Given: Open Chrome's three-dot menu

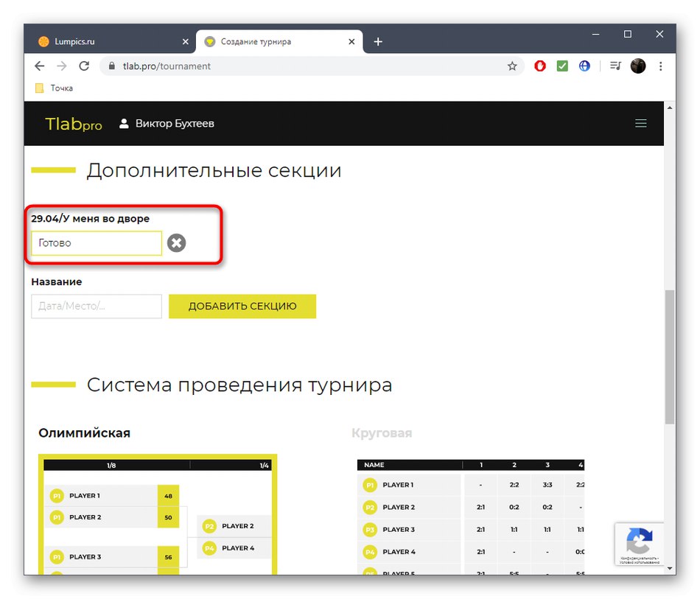Looking at the screenshot, I should point(661,66).
